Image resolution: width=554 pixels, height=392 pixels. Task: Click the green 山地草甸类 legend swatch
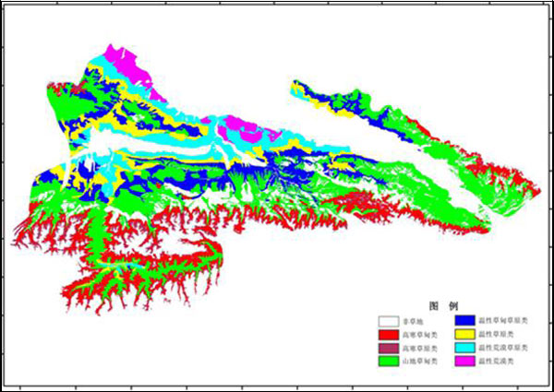tap(391, 362)
